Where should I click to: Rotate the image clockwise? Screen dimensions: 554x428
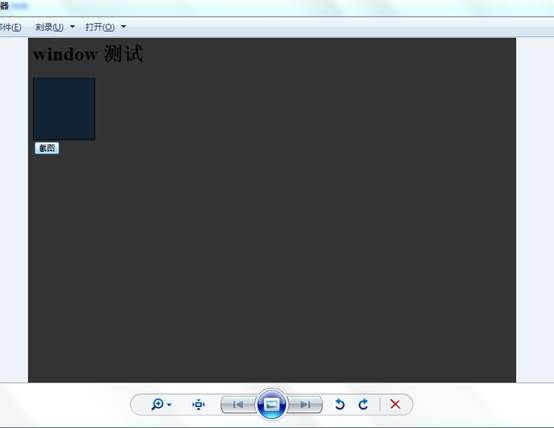pos(363,404)
